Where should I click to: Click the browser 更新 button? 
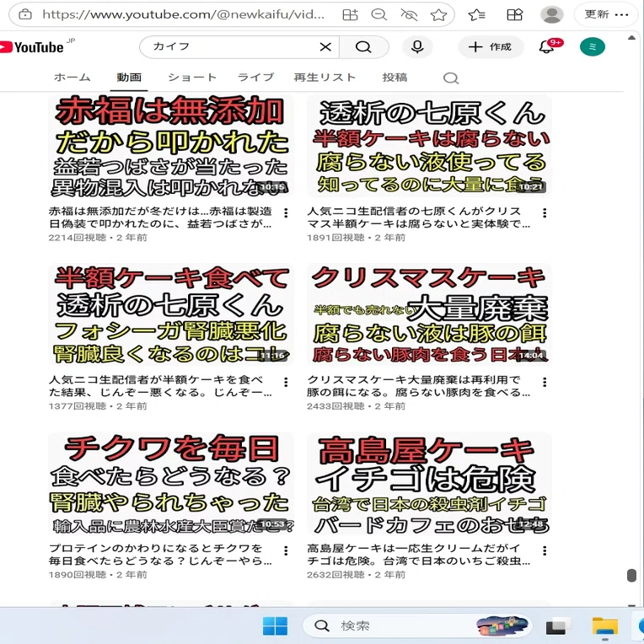606,15
